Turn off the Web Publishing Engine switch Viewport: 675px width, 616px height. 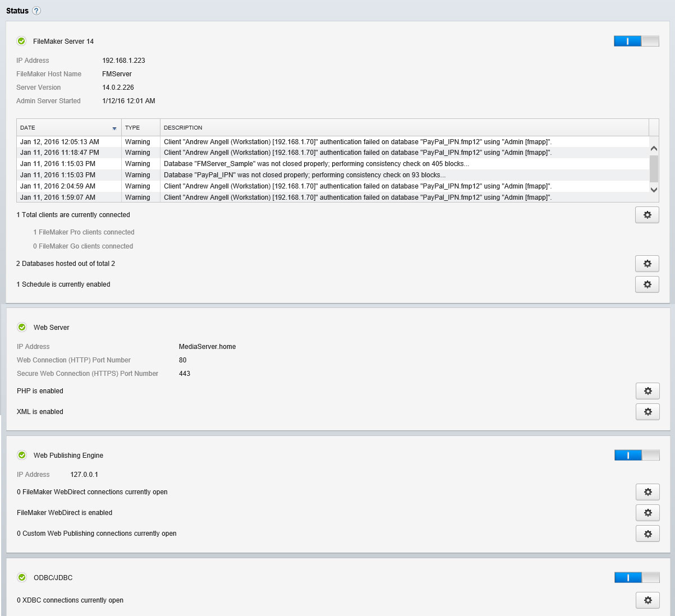coord(637,455)
